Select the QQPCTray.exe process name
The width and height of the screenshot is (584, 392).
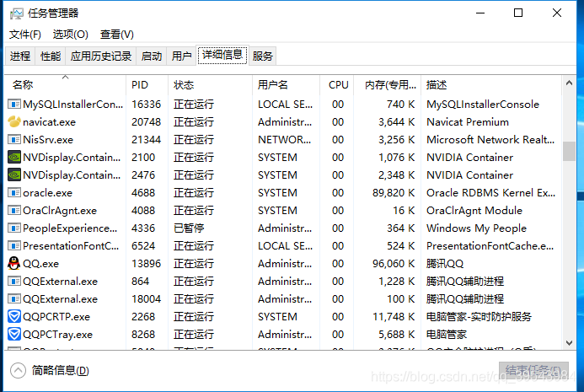coord(57,334)
